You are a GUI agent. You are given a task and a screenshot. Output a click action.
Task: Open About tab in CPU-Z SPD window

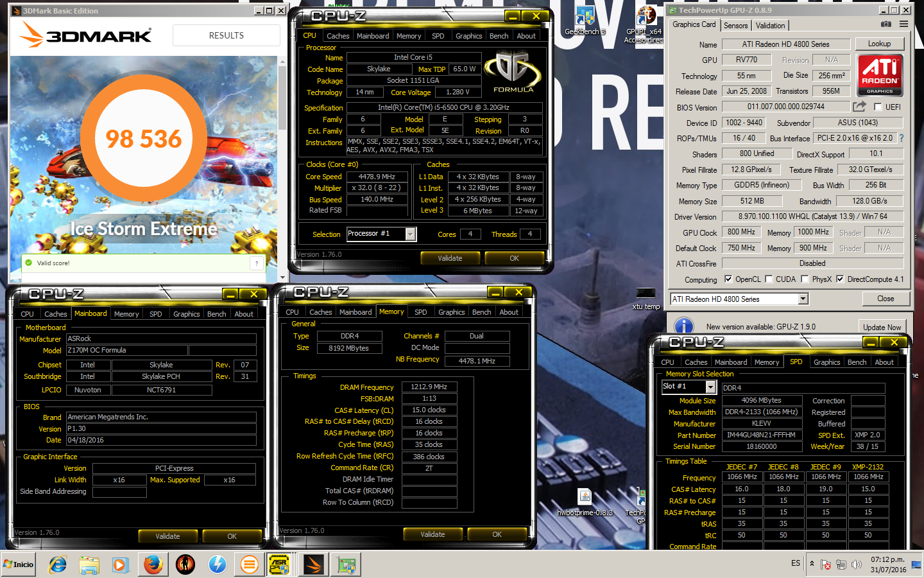[884, 362]
